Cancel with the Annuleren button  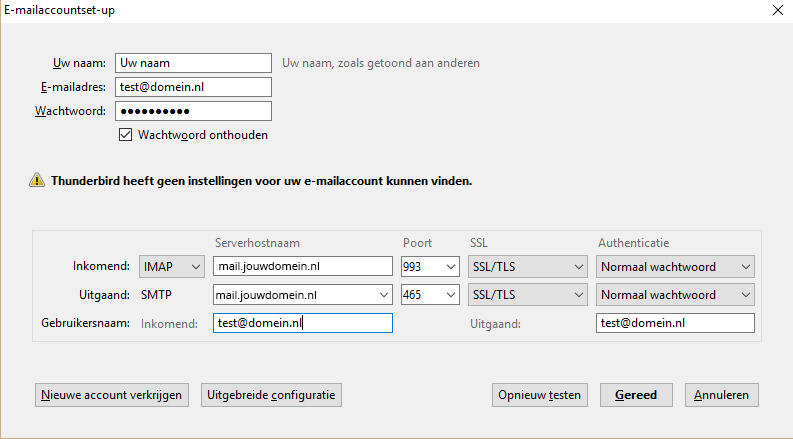pos(722,395)
